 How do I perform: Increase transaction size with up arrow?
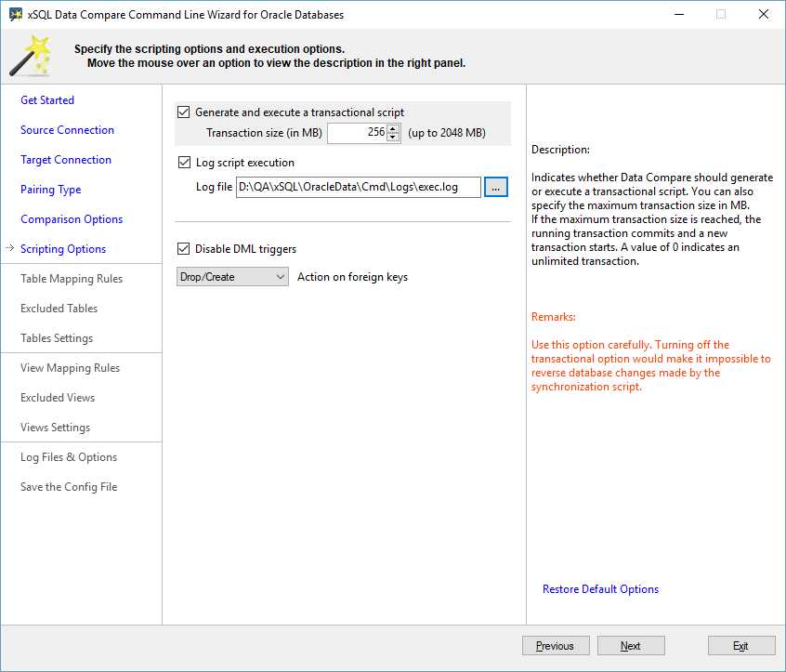tap(394, 128)
